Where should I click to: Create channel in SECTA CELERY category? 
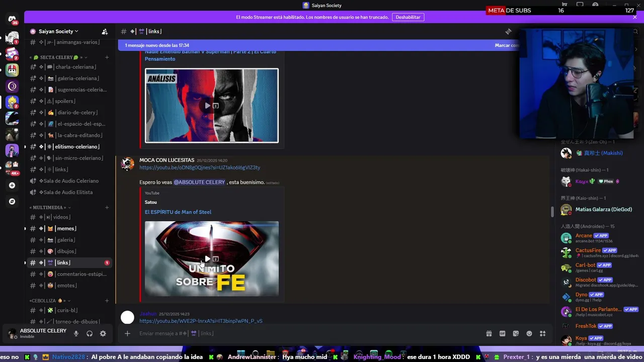107,57
